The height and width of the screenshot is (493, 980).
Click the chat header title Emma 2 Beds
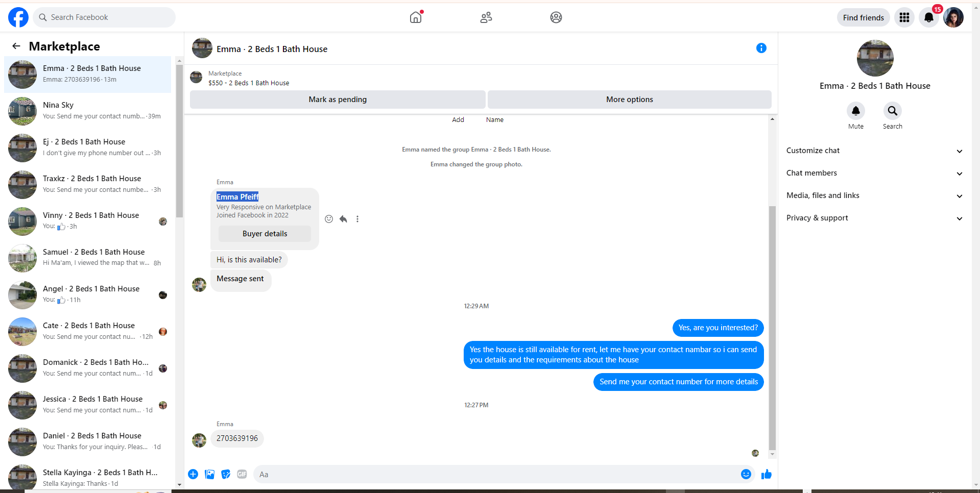[x=272, y=49]
